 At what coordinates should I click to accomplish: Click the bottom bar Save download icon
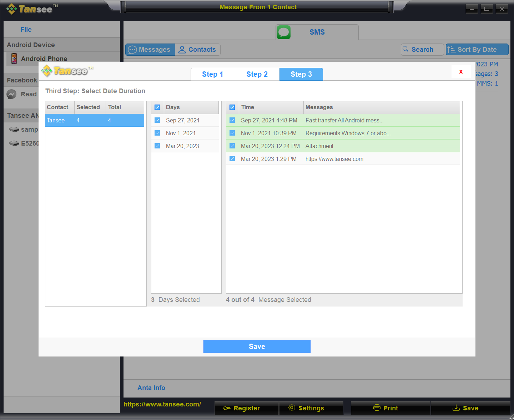coord(456,408)
